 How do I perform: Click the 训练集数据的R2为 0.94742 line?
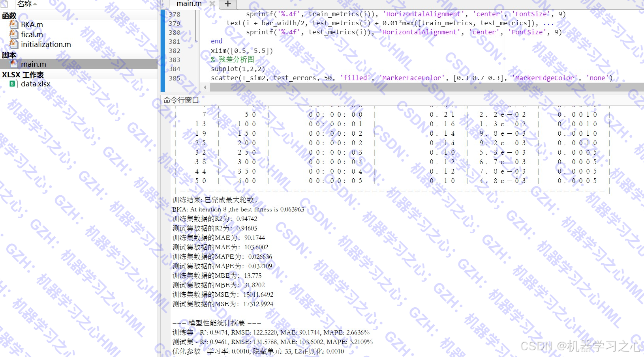[x=215, y=219]
